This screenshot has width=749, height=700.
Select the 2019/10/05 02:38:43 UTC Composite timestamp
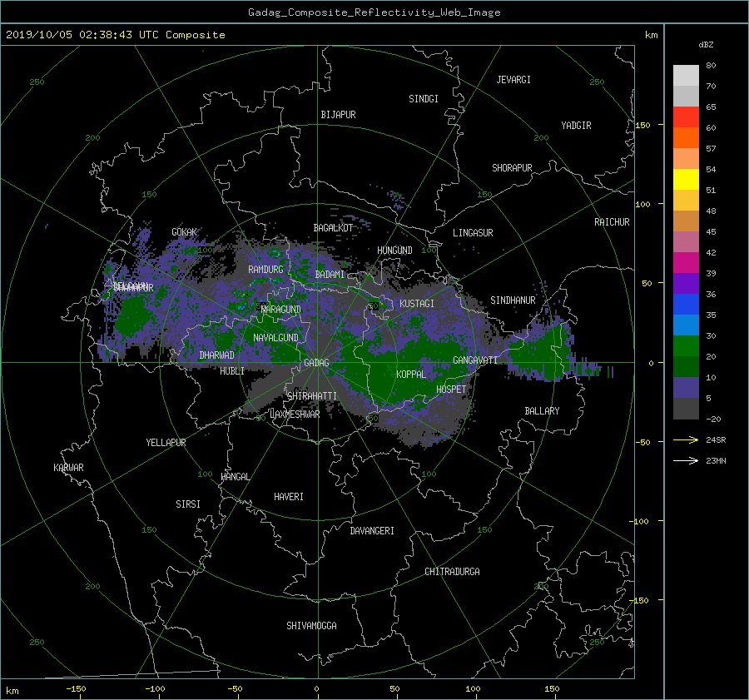[x=115, y=35]
